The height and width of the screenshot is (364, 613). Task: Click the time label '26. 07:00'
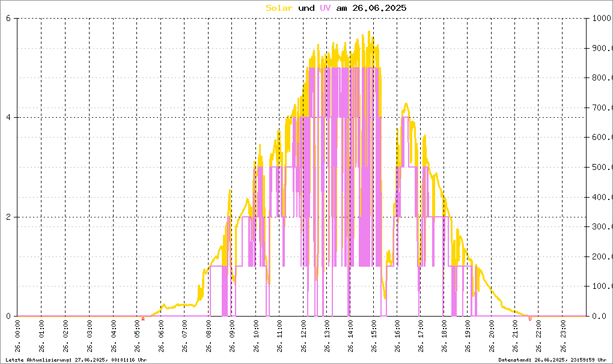[x=185, y=336]
